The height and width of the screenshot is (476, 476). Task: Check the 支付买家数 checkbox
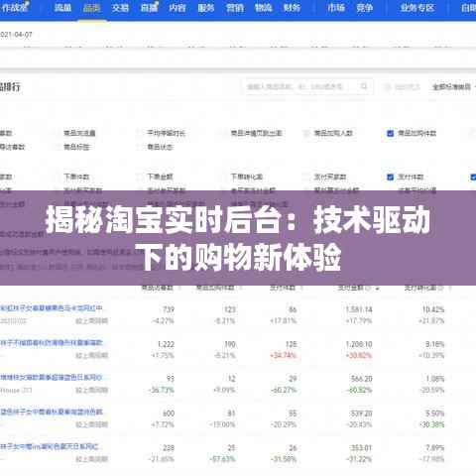306,178
